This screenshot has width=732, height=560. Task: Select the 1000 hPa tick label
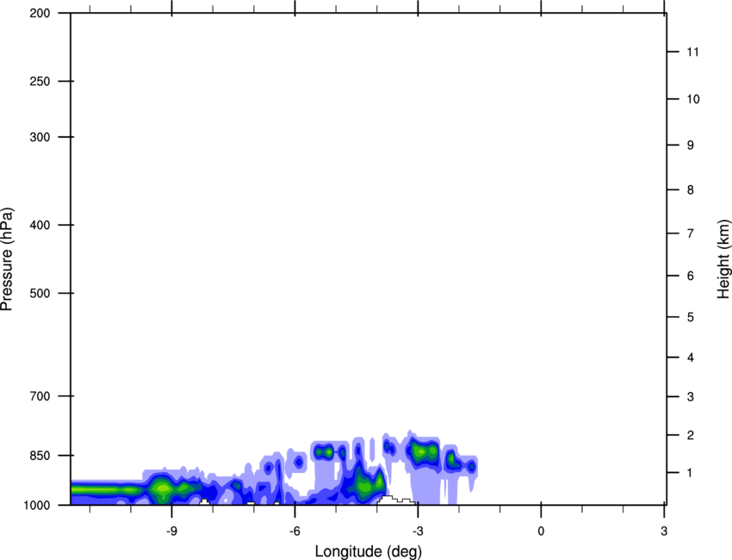[x=34, y=505]
